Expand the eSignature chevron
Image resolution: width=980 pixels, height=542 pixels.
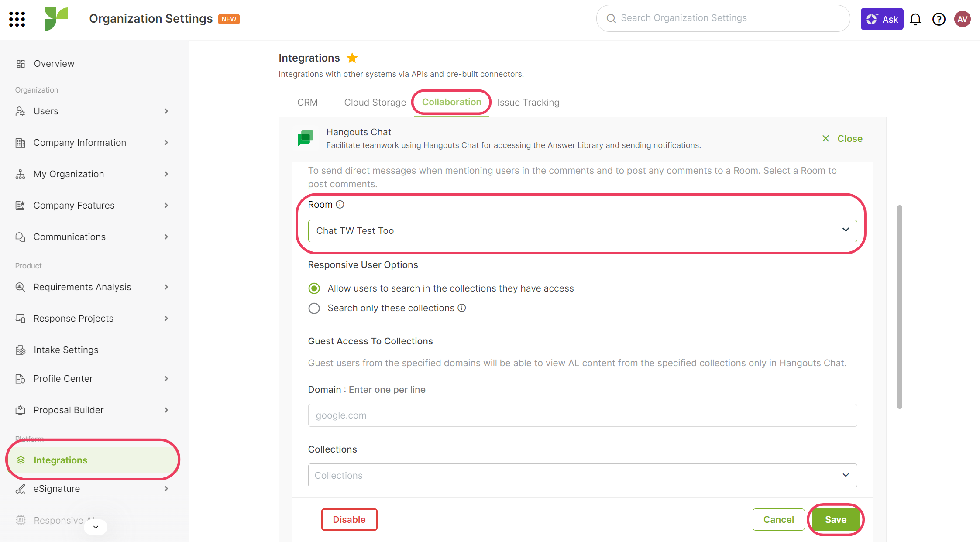point(166,489)
